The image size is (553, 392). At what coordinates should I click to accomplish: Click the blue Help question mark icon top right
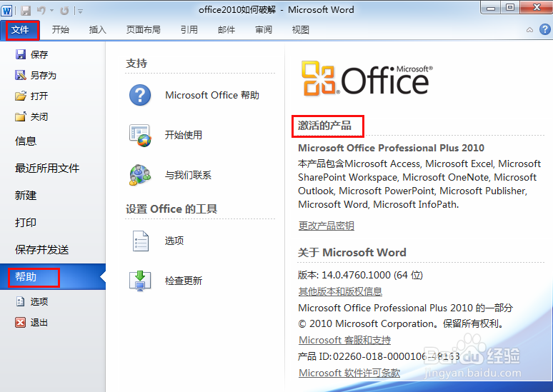545,29
